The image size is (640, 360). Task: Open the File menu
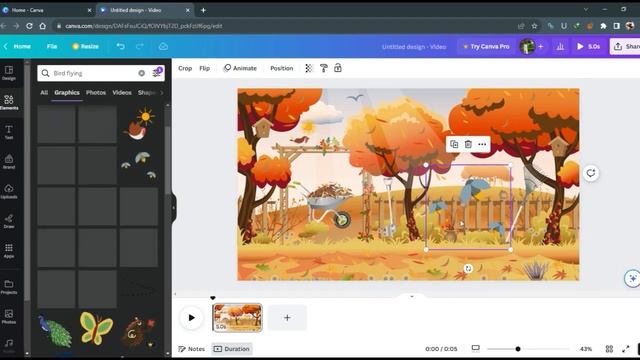52,46
